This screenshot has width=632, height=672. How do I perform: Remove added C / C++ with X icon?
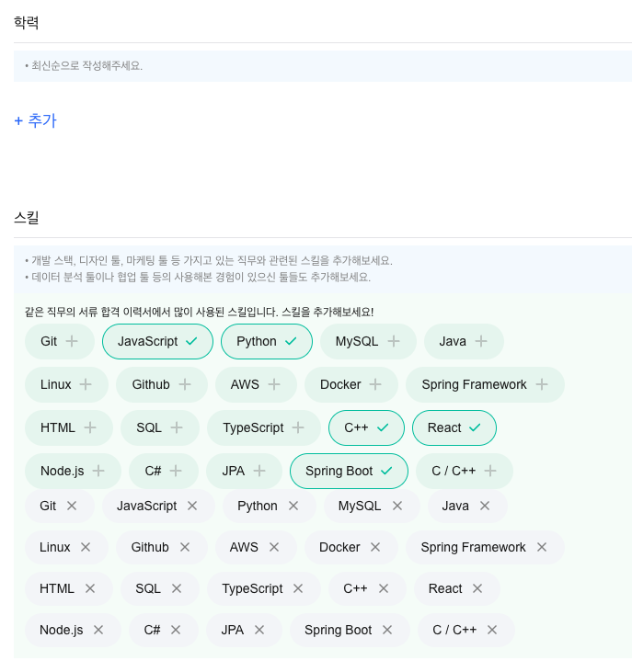click(492, 630)
